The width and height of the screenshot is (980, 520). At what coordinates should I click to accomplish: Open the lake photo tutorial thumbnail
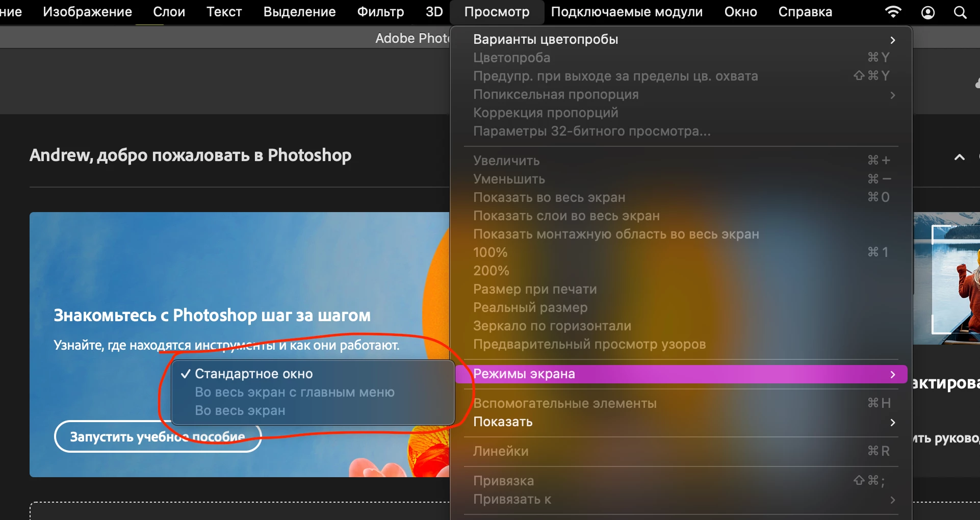(x=946, y=278)
